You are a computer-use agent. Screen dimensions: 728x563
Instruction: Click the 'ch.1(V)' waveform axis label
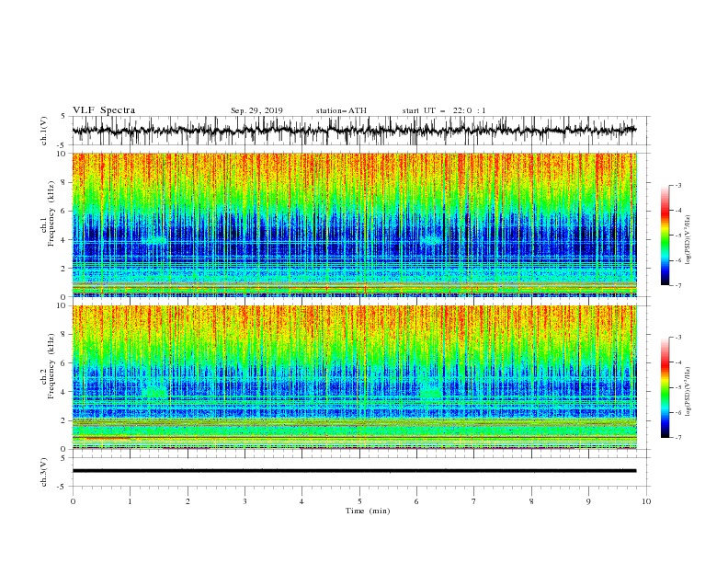point(44,131)
